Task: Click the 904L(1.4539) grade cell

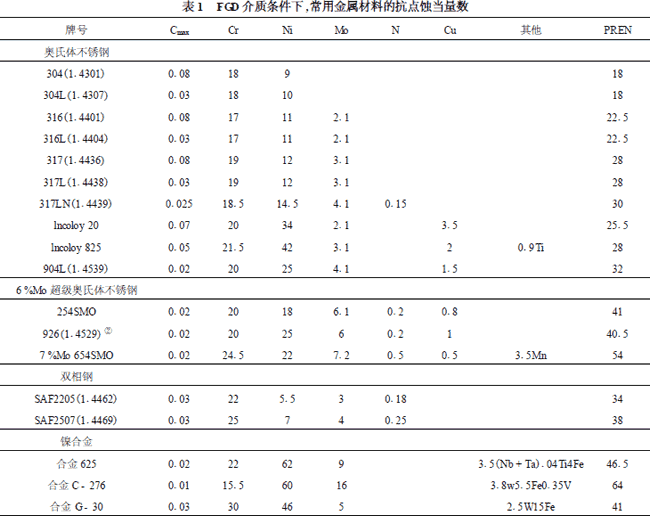Action: tap(75, 269)
